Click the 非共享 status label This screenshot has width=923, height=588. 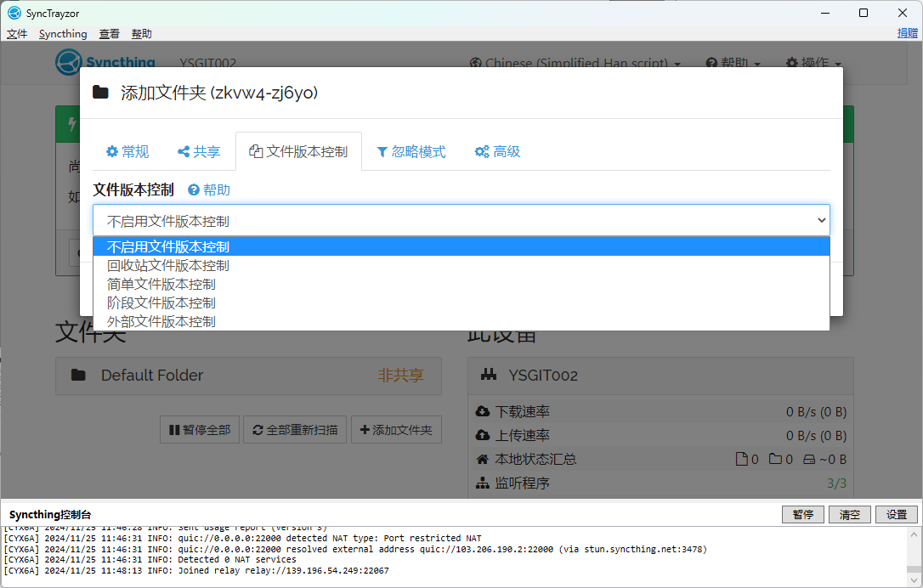point(400,376)
